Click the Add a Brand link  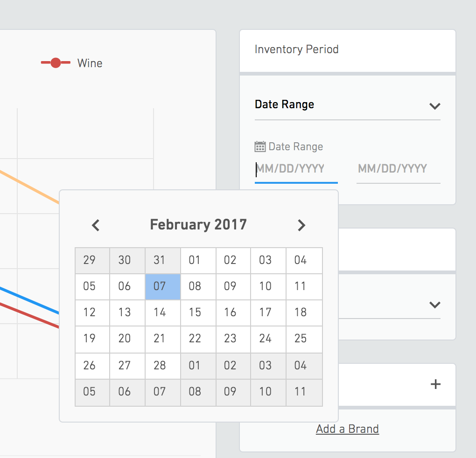pyautogui.click(x=347, y=429)
